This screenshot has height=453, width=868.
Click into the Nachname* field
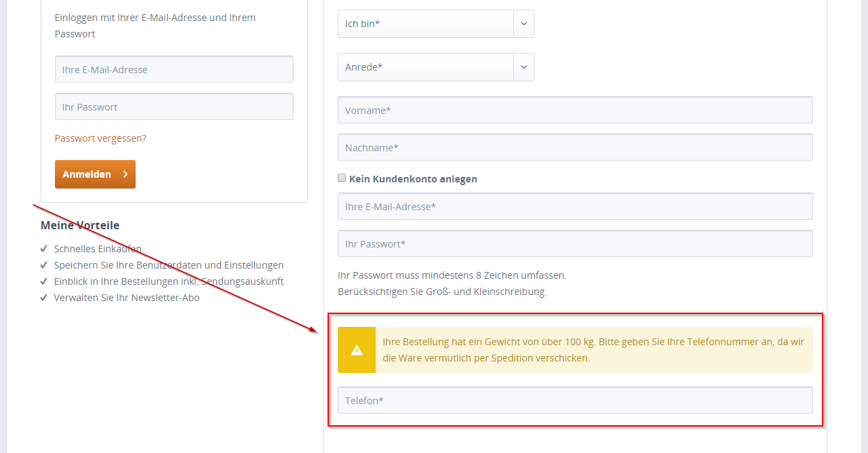(x=575, y=147)
